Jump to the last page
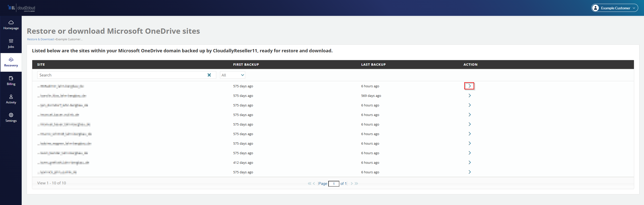The width and height of the screenshot is (644, 205). pyautogui.click(x=356, y=184)
